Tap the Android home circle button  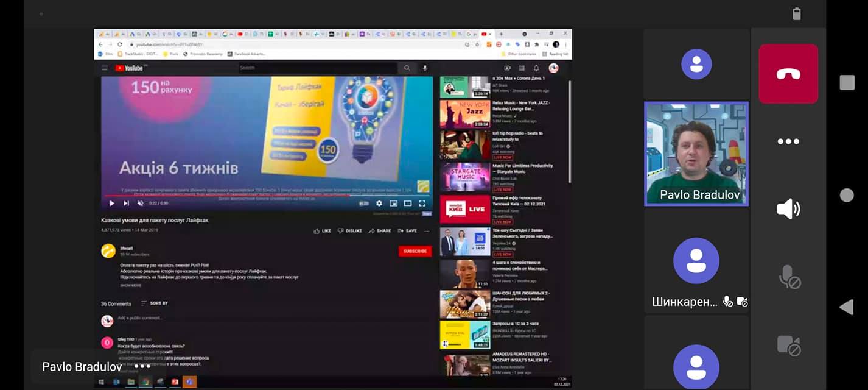click(x=847, y=195)
